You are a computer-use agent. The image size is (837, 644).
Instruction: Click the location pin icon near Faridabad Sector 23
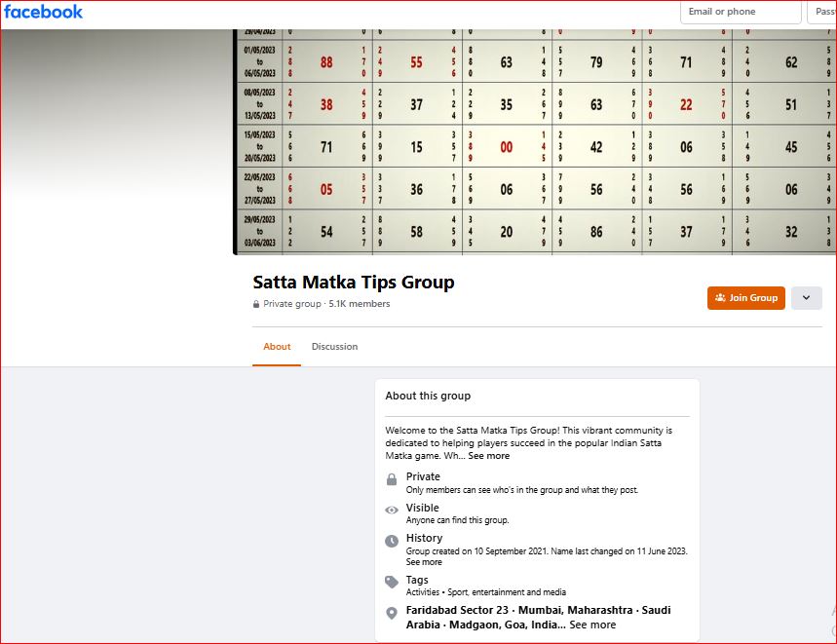point(391,612)
